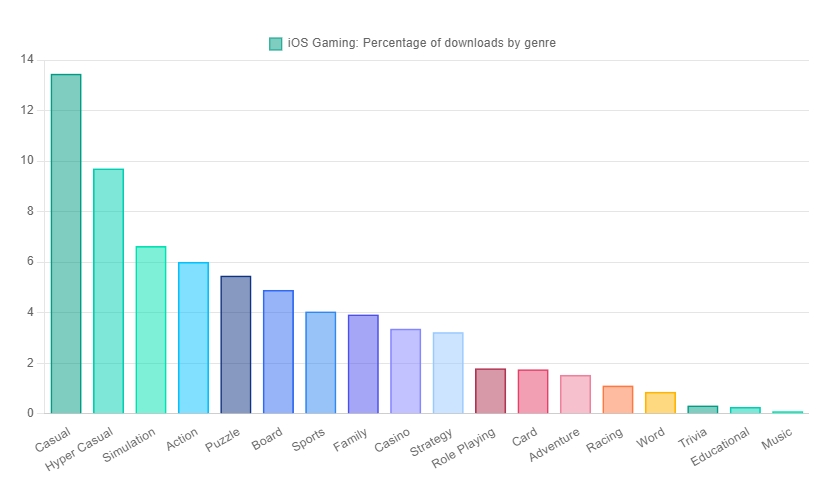
Task: Click the Casino genre bar
Action: (x=405, y=370)
